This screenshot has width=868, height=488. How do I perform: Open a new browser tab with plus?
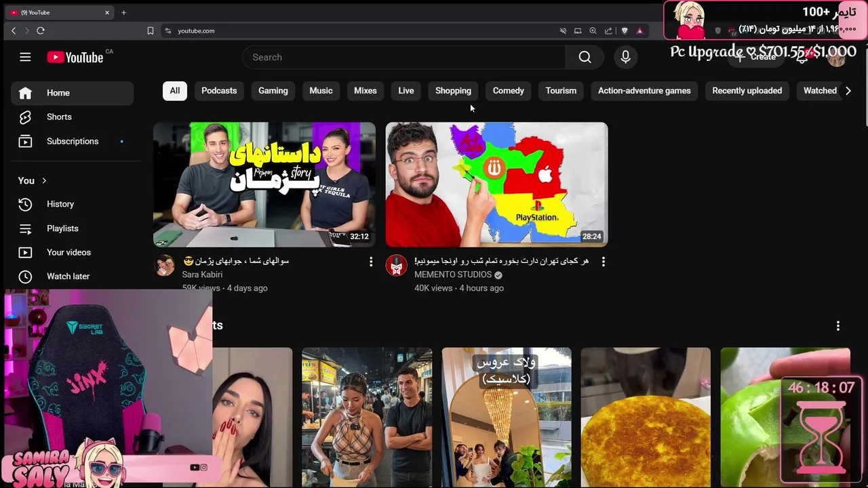tap(123, 12)
